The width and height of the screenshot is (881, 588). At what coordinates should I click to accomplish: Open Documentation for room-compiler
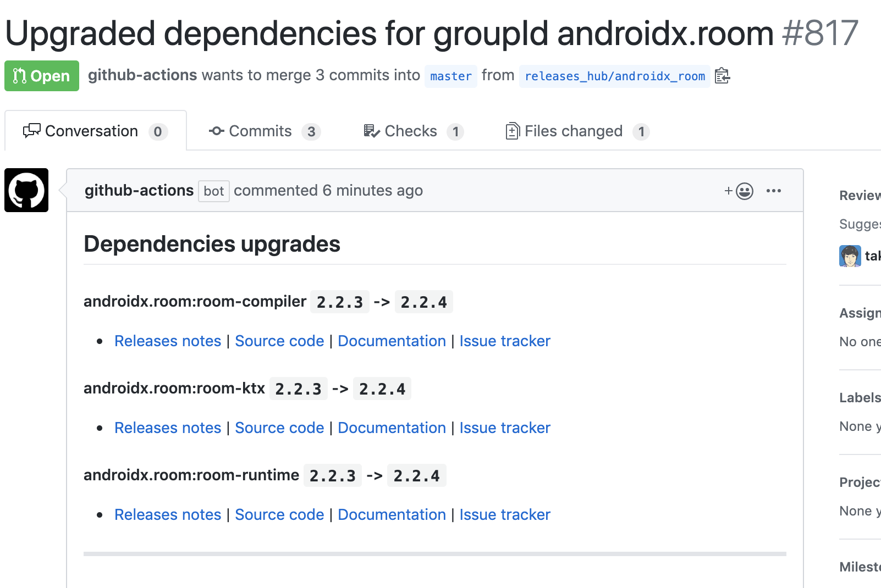(392, 341)
